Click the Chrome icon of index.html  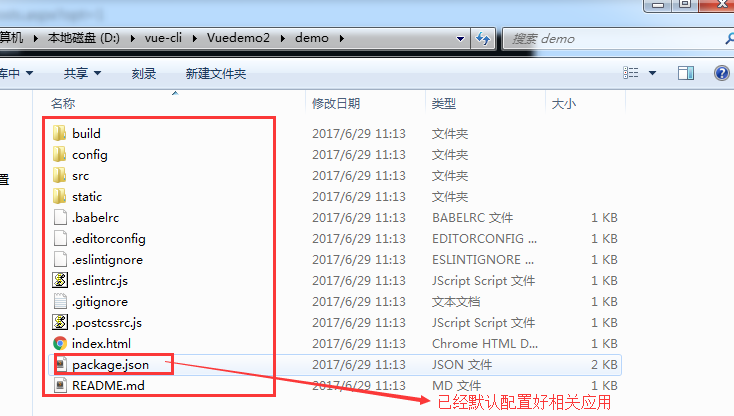point(60,343)
